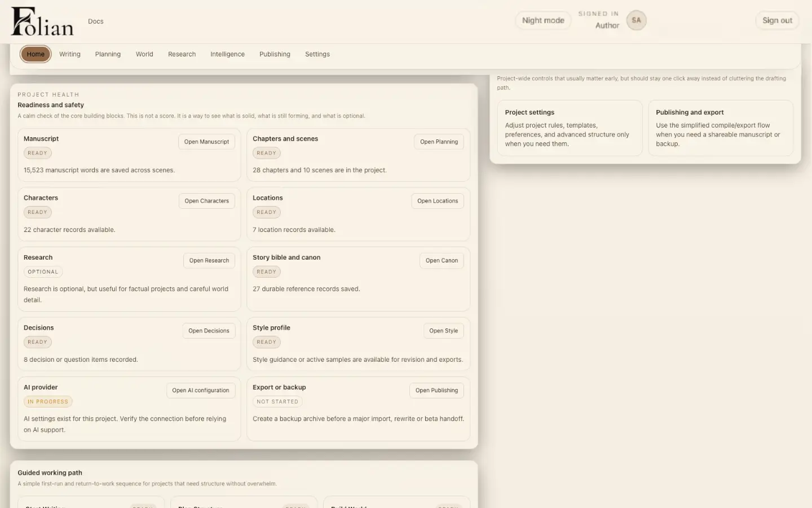Click Open Manuscript button
This screenshot has width=812, height=508.
point(206,142)
